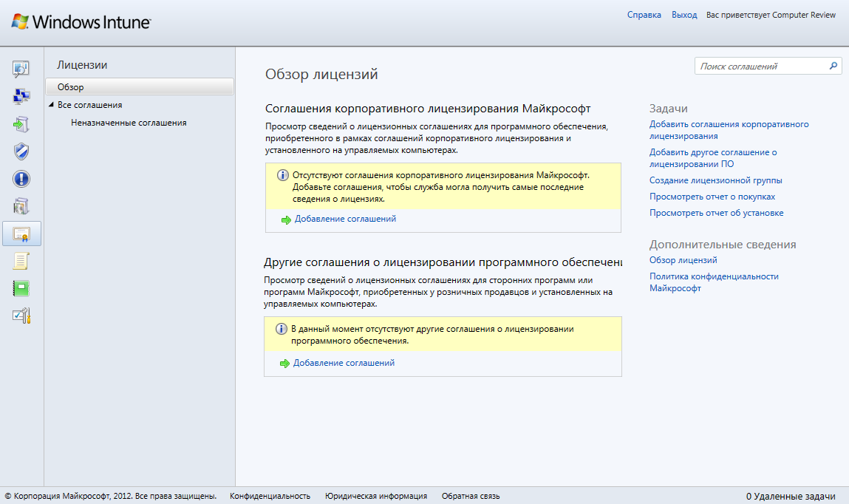
Task: Click green arrow beside second Добавление соглашений
Action: 284,364
